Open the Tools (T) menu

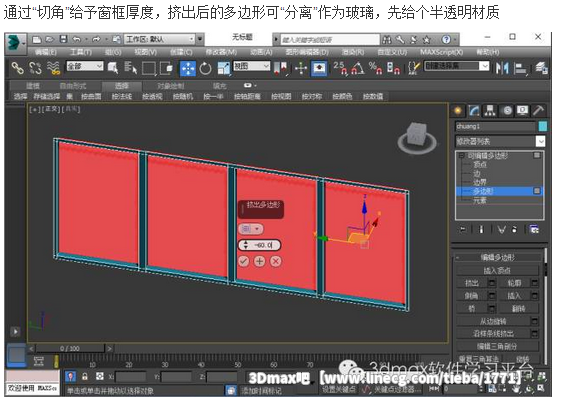pyautogui.click(x=81, y=52)
